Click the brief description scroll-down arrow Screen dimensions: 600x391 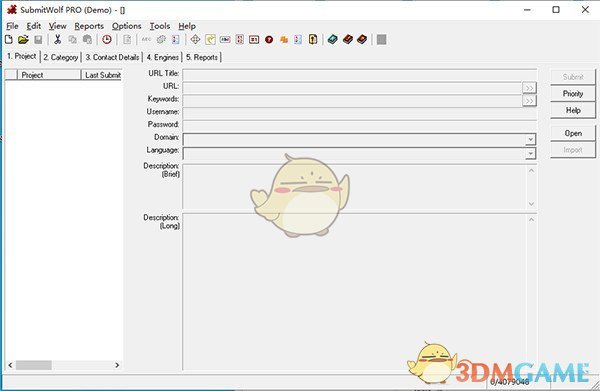pos(531,204)
